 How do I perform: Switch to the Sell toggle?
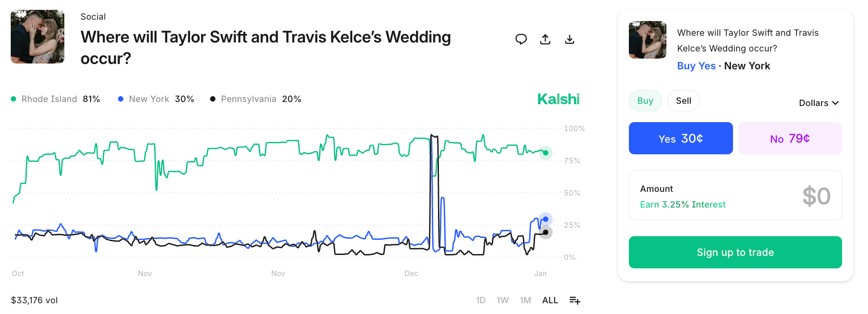pyautogui.click(x=683, y=101)
